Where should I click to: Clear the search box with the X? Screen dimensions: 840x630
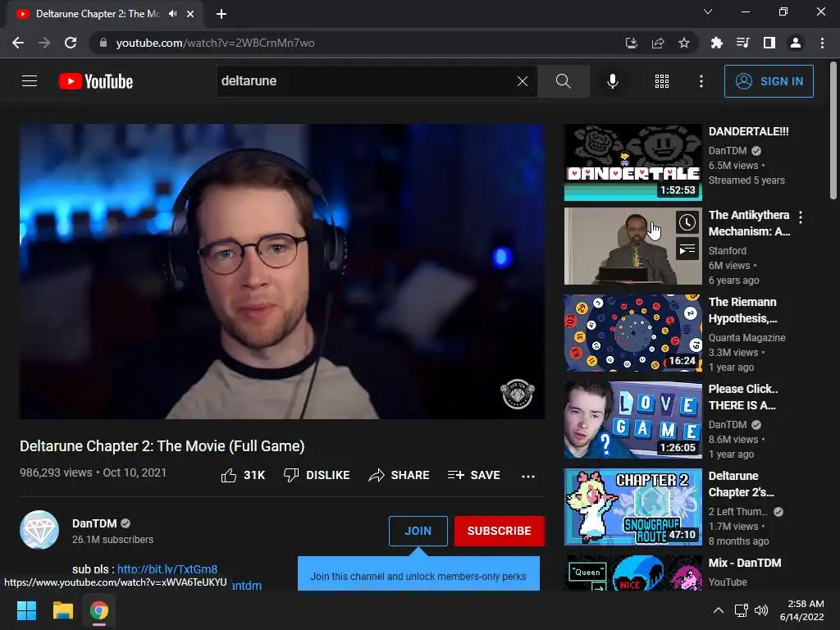click(x=523, y=81)
